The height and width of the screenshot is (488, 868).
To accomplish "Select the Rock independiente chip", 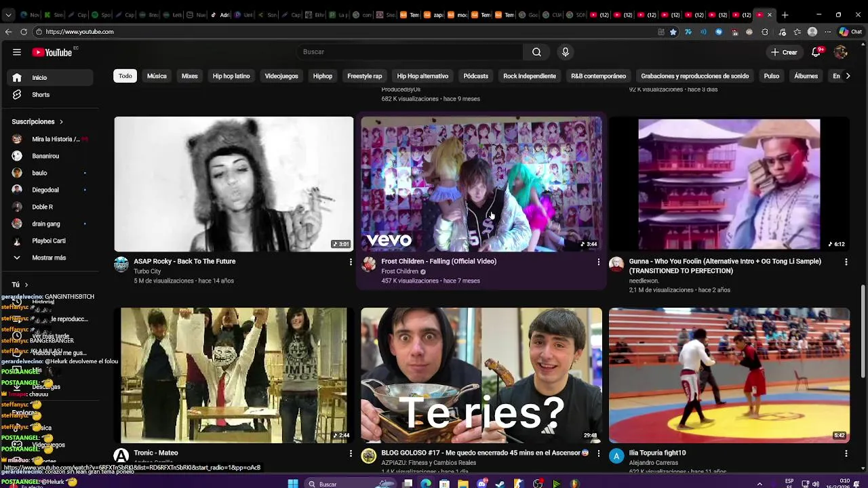I will tap(530, 76).
